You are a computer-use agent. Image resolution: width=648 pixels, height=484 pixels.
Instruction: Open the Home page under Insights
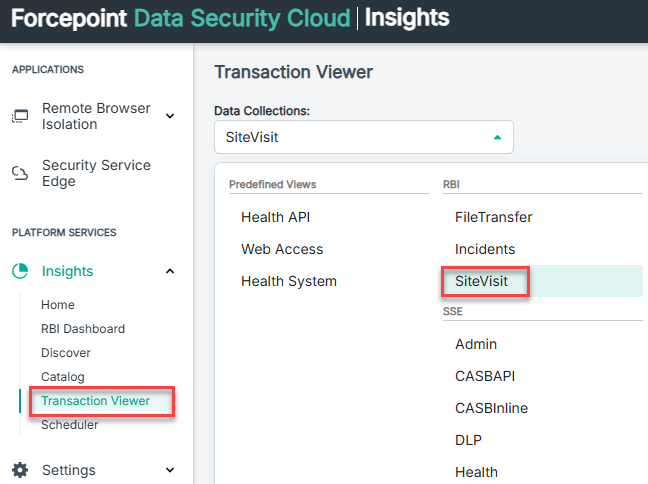click(58, 305)
